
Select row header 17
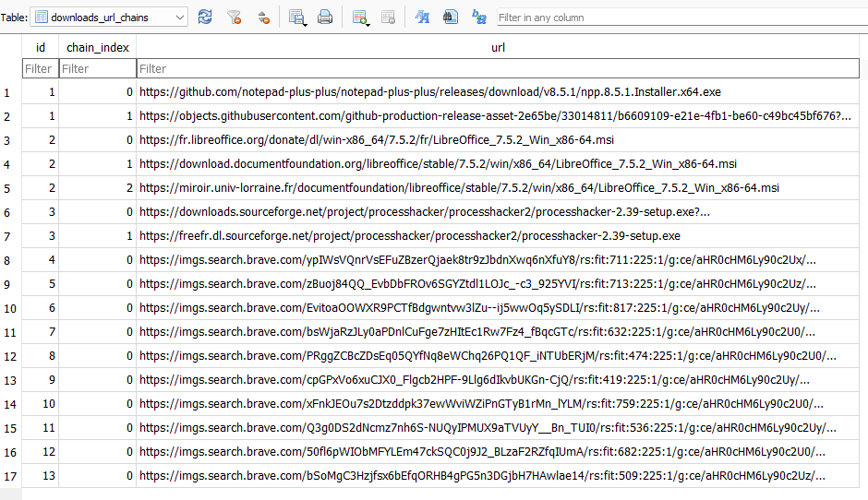coord(10,476)
